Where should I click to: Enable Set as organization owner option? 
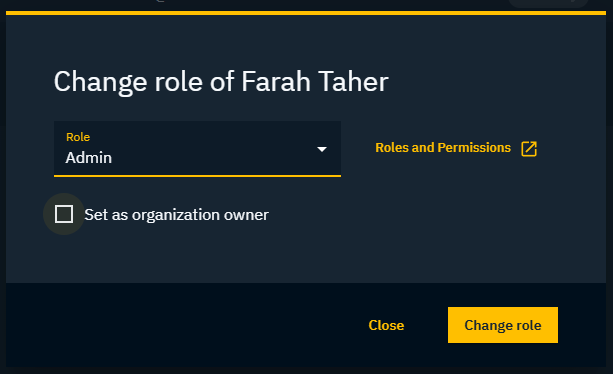click(64, 214)
